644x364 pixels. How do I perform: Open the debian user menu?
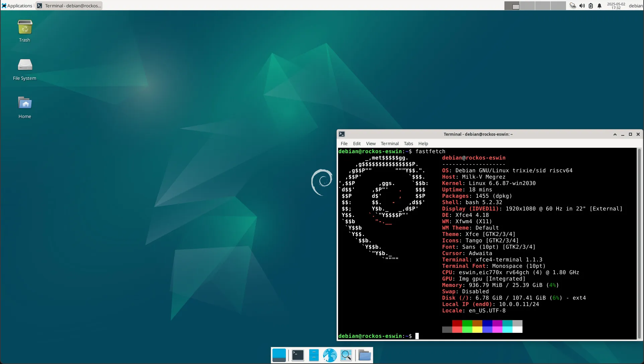coord(635,6)
